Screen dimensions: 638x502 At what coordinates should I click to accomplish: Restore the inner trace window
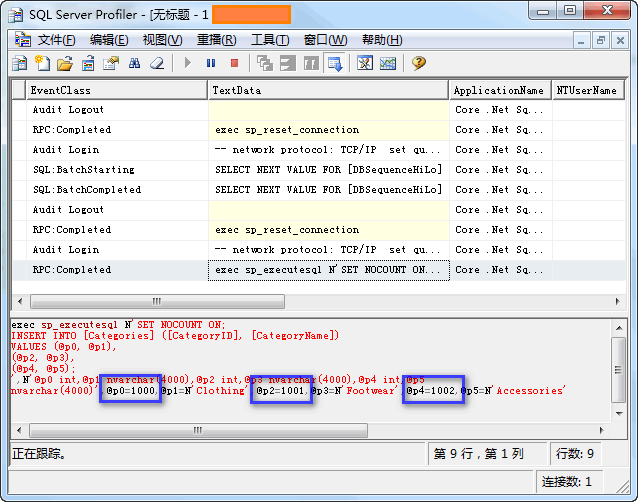tap(601, 40)
